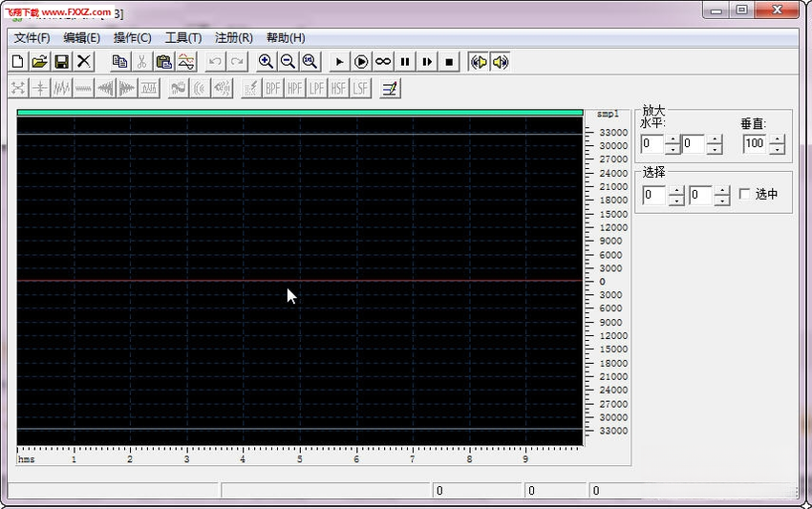Image resolution: width=812 pixels, height=509 pixels.
Task: Tick the 选中 checkbox
Action: [x=745, y=194]
